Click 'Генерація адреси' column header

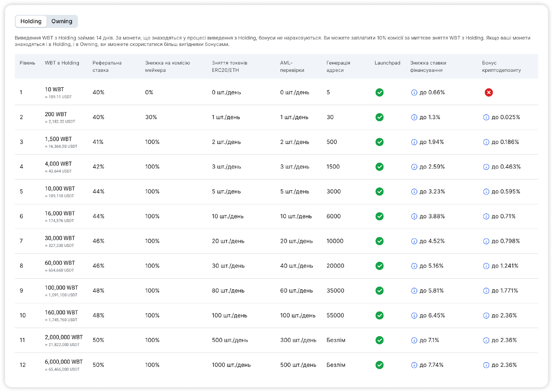click(x=338, y=66)
